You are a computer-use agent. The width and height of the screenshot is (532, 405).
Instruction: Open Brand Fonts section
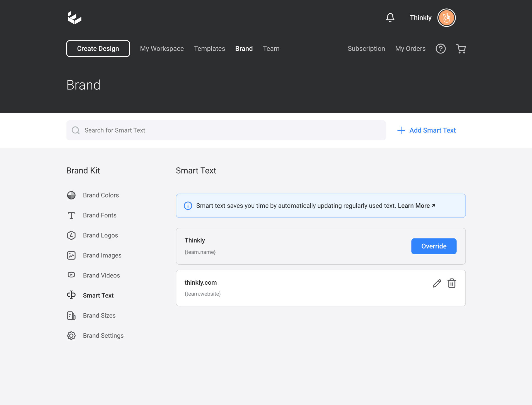pyautogui.click(x=100, y=215)
